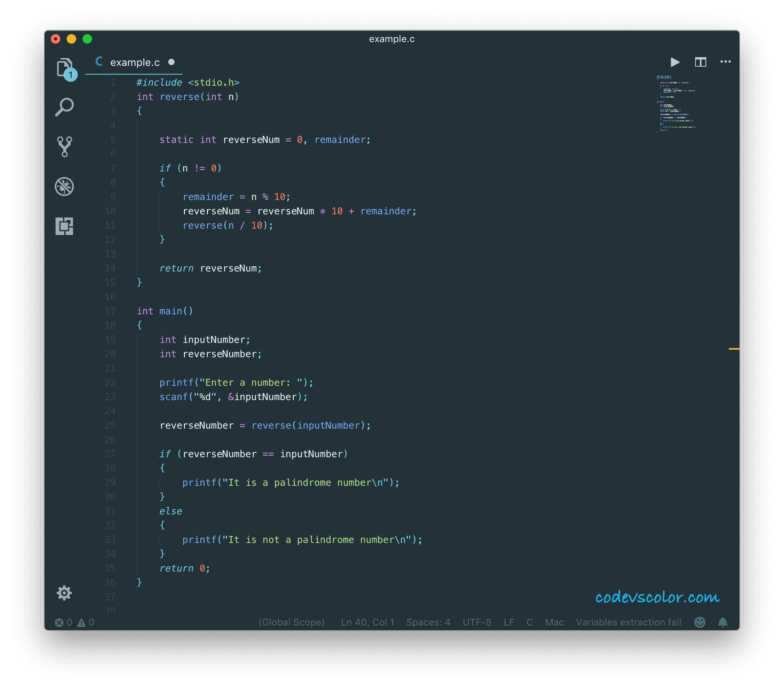Viewport: 784px width, 689px height.
Task: Click the minimap code preview
Action: 677,103
